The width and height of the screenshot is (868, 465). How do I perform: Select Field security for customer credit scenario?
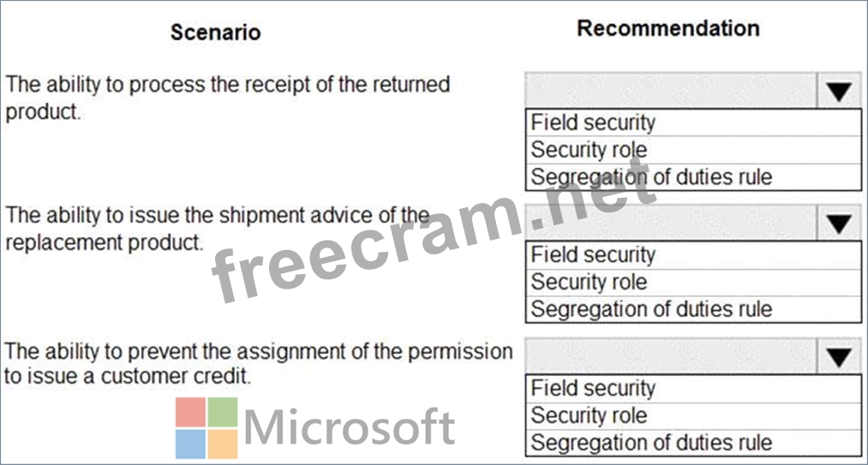pos(593,388)
